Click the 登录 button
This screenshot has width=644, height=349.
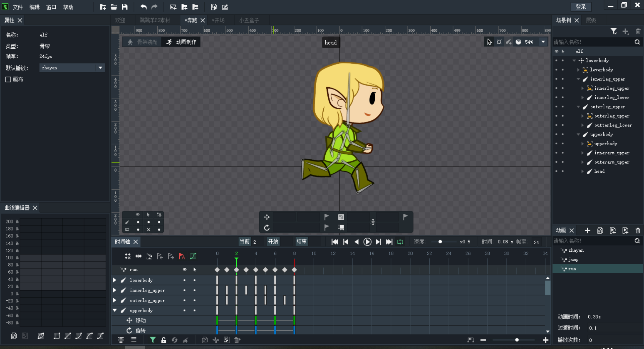coord(581,7)
